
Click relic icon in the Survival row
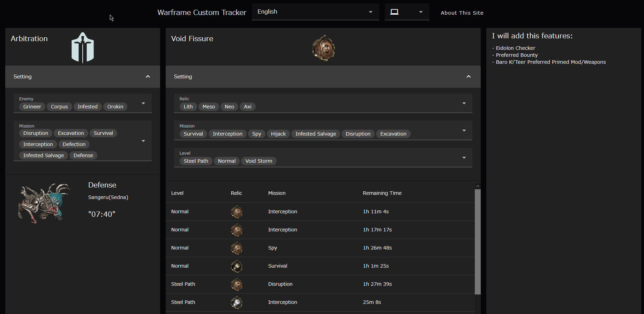[x=237, y=266]
